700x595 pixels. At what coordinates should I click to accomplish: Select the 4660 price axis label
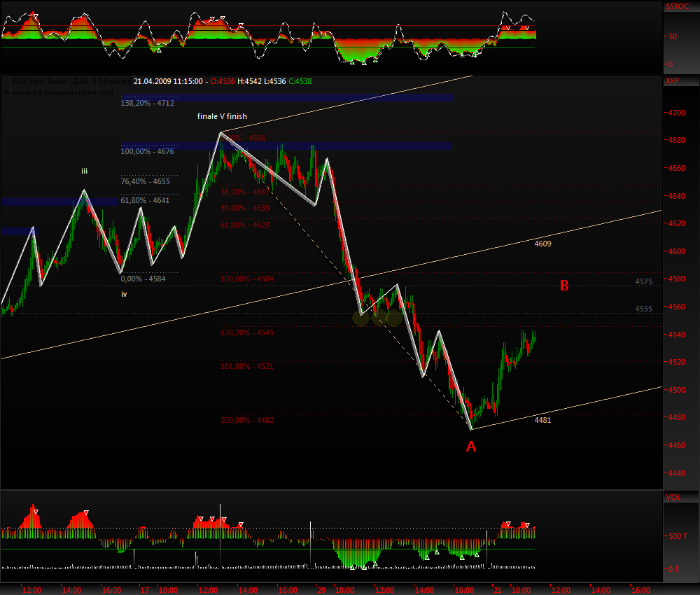[x=676, y=168]
